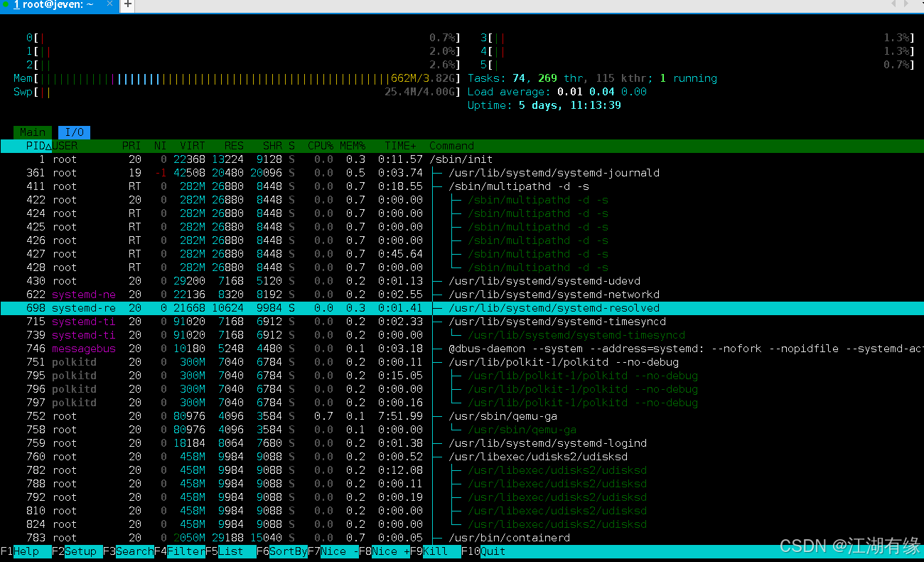Open F3 Search

click(x=128, y=551)
